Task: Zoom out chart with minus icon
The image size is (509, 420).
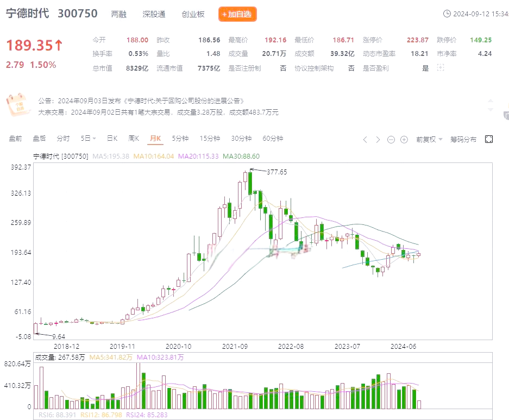Action: click(x=391, y=140)
